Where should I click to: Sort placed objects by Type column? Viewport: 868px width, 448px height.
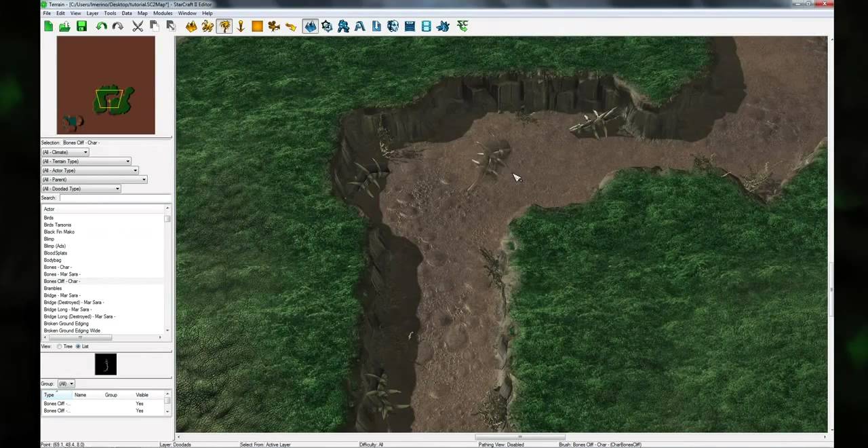(58, 395)
